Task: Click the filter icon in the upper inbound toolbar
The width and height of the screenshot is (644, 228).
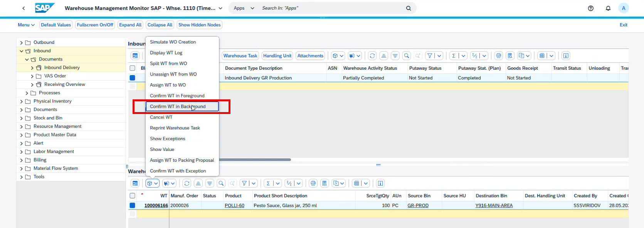Action: point(430,56)
